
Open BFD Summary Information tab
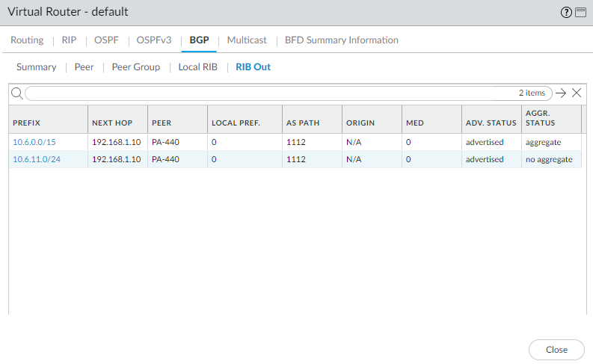coord(341,40)
